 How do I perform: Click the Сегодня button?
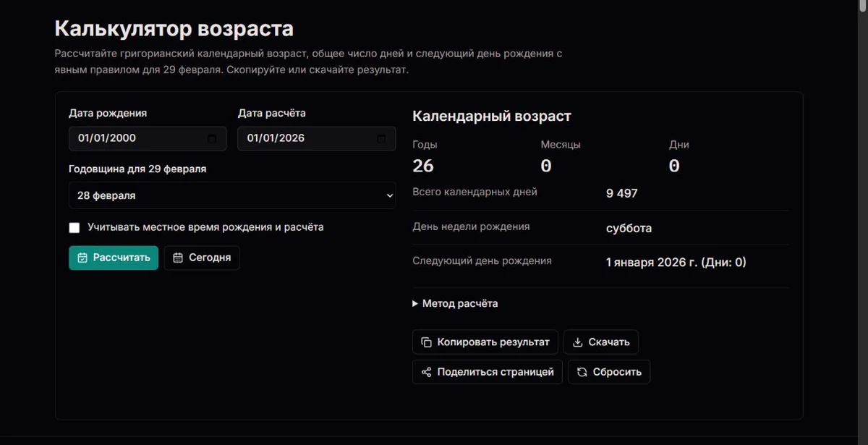(x=202, y=258)
